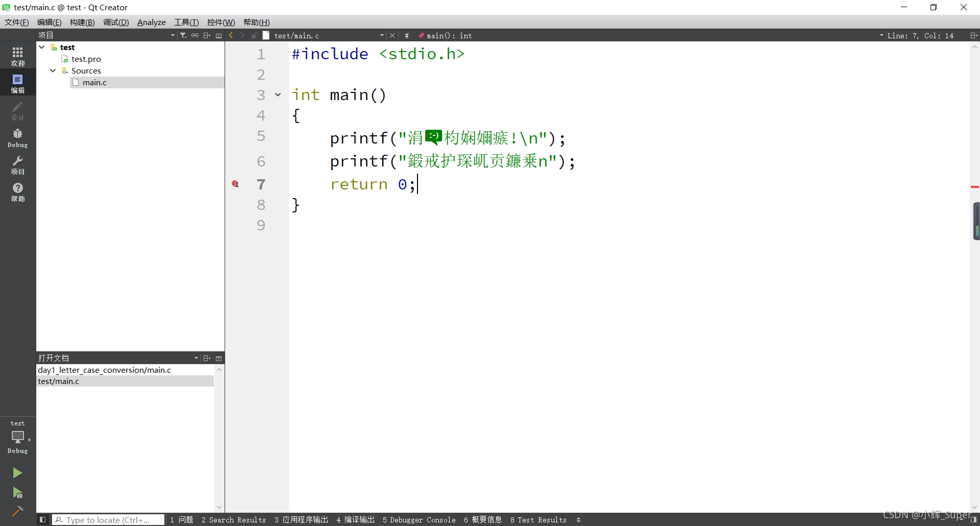Build the project with the hammer icon
Screen dimensions: 980x526
click(17, 511)
